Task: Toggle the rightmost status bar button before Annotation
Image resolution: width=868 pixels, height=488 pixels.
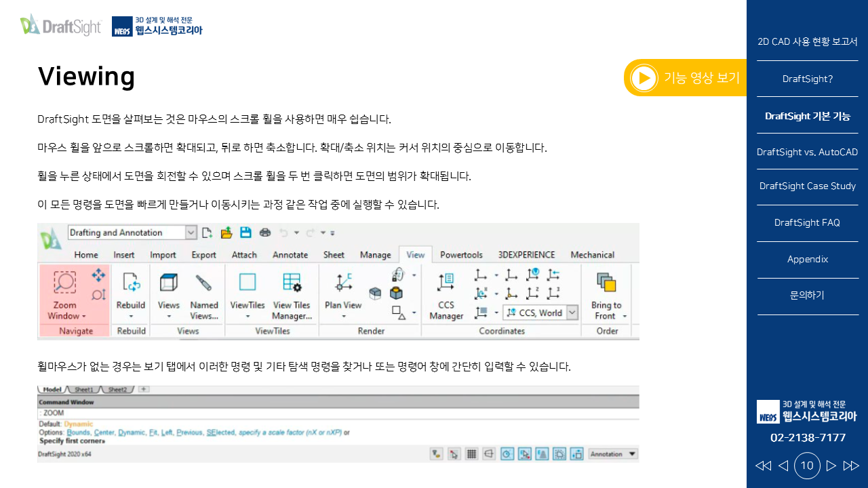Action: (577, 454)
